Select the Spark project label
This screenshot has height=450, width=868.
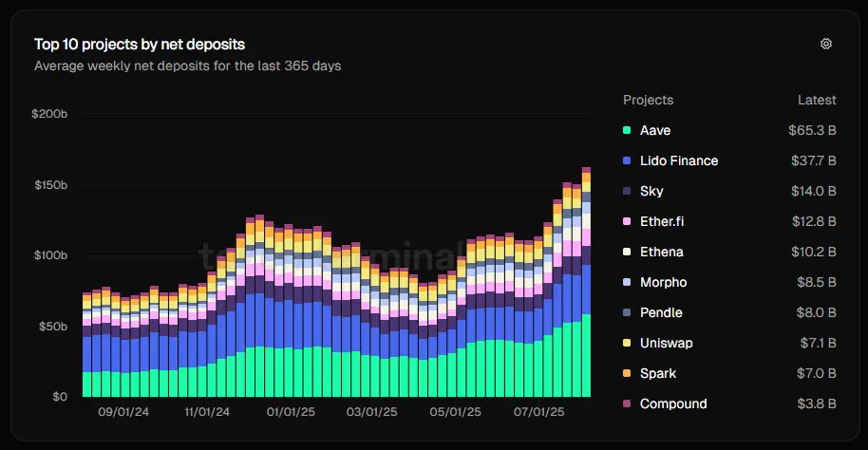pyautogui.click(x=658, y=374)
